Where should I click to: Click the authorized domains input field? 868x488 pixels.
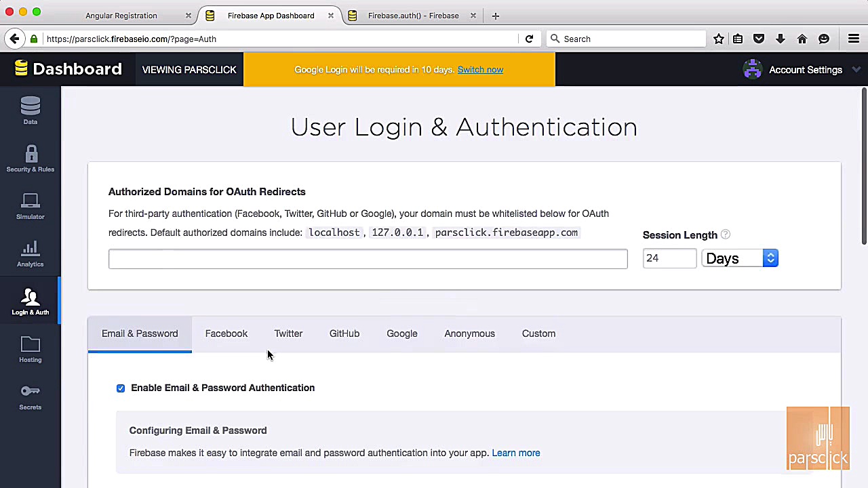pyautogui.click(x=368, y=258)
